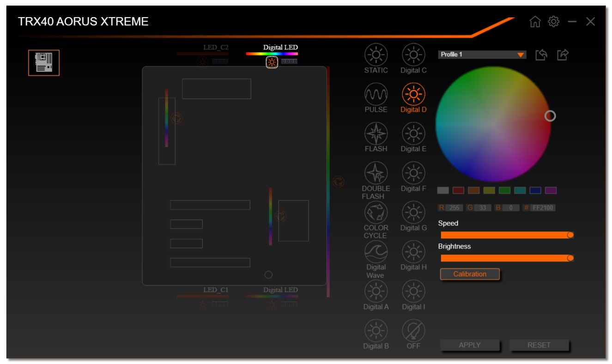
Task: Select the teal preset color swatch
Action: [x=520, y=190]
